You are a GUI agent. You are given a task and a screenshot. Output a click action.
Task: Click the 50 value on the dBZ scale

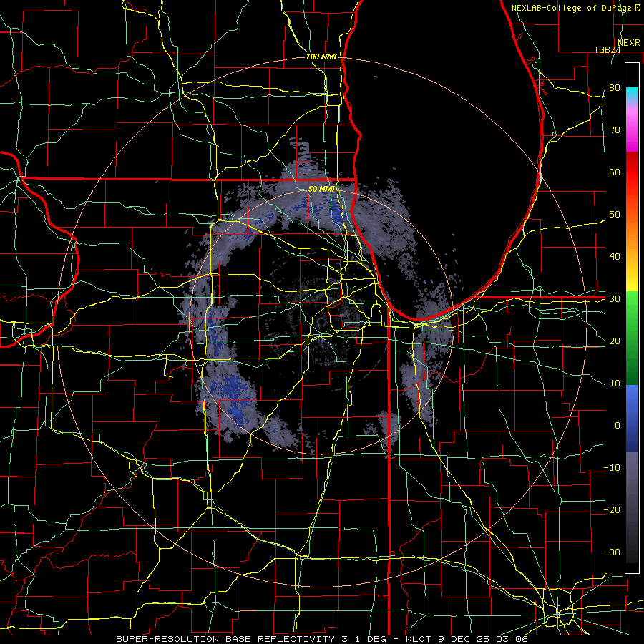pos(615,215)
